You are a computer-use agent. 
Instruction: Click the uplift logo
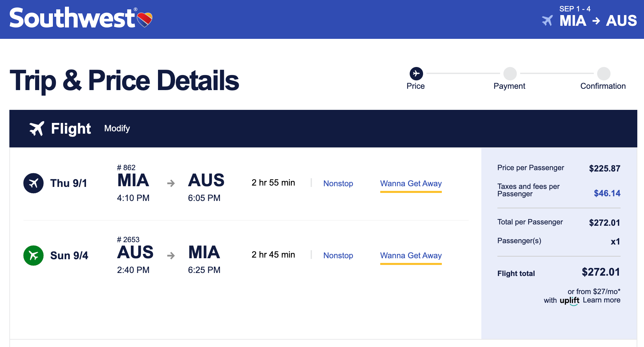coord(569,300)
